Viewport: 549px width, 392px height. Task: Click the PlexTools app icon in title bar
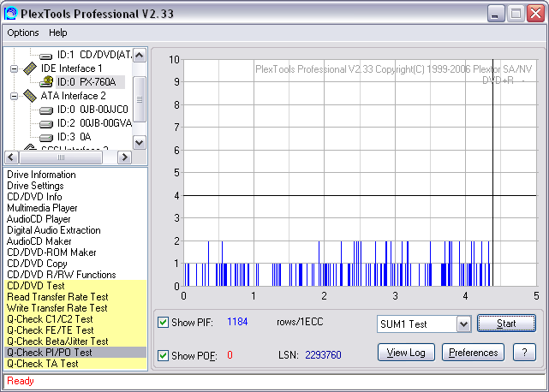coord(10,14)
